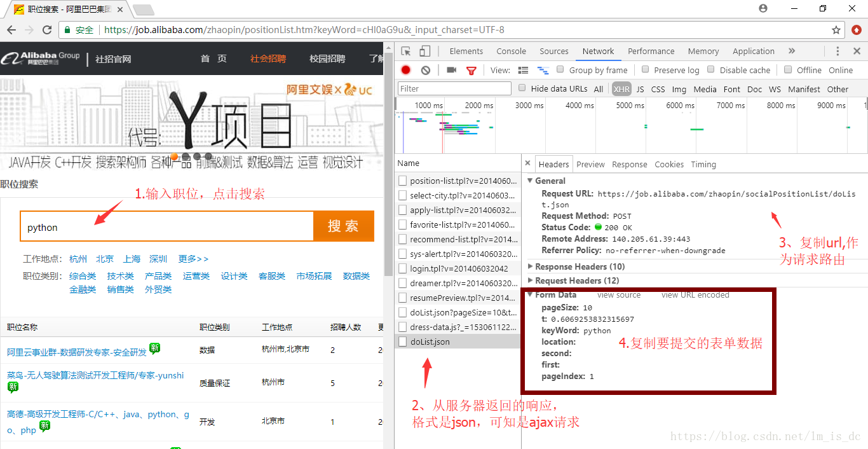Click the 技术类 job category link

[x=120, y=276]
